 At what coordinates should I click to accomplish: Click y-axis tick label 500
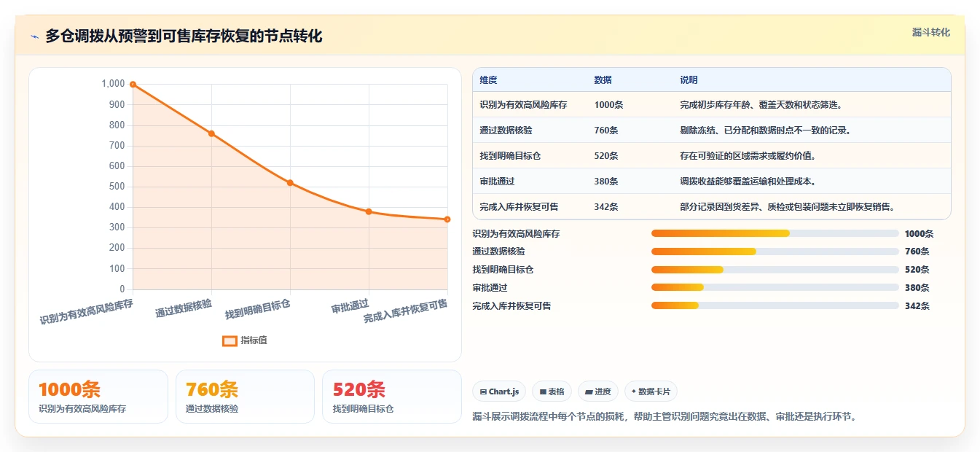[x=117, y=187]
